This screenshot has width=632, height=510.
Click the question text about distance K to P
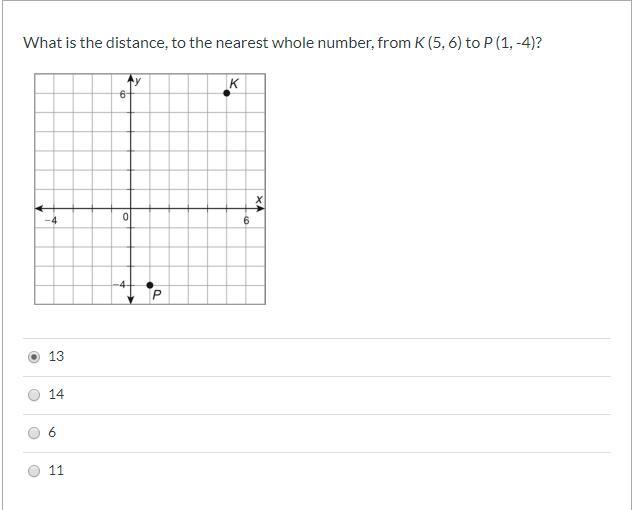pyautogui.click(x=283, y=43)
